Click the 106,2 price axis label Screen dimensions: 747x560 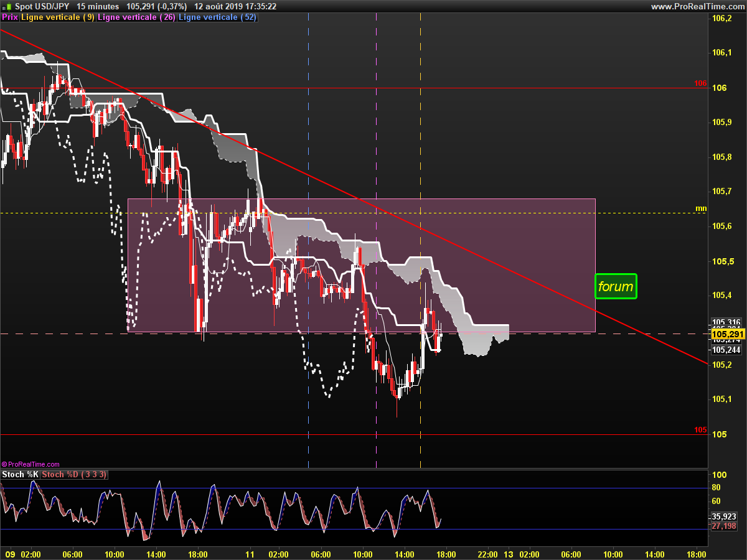point(722,19)
